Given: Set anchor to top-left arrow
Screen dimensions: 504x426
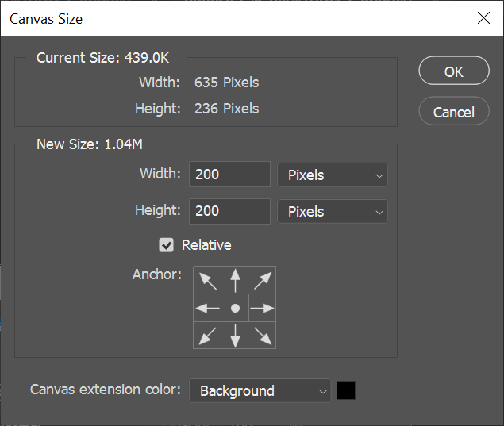Looking at the screenshot, I should pyautogui.click(x=207, y=280).
